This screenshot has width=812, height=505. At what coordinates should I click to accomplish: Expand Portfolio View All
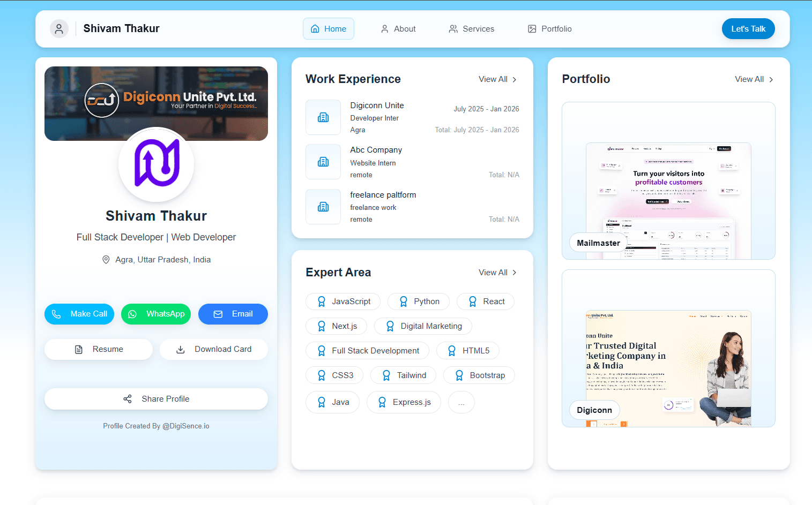754,79
